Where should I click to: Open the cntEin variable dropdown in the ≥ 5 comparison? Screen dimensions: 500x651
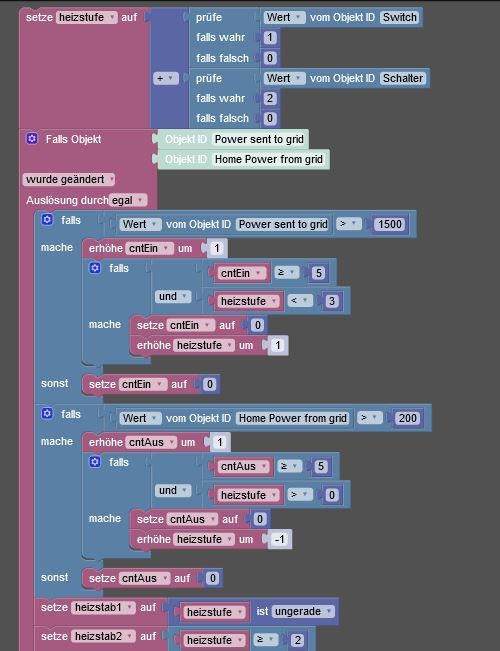[241, 273]
